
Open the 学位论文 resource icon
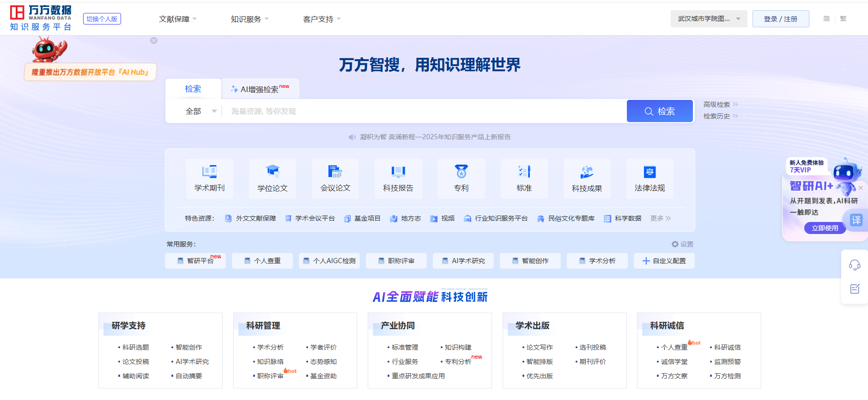273,178
